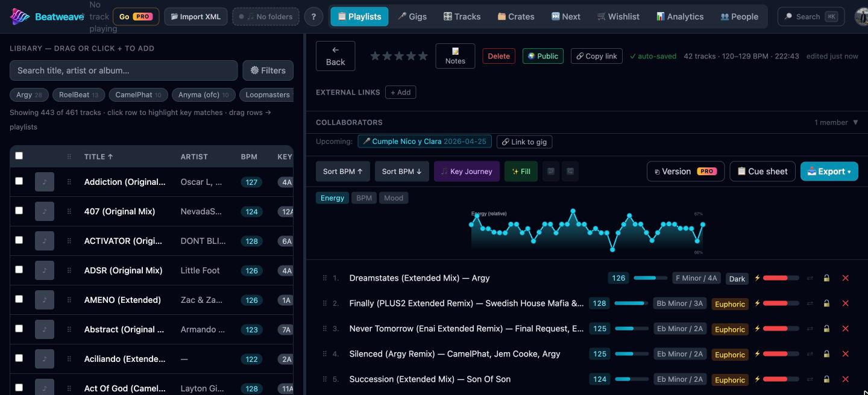Image resolution: width=868 pixels, height=395 pixels.
Task: Sort library by the TITLE column
Action: pos(98,157)
